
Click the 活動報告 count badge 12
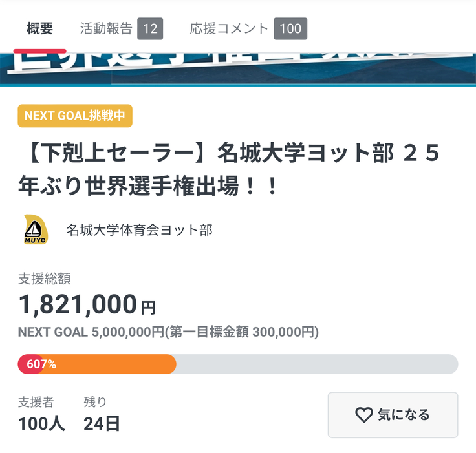point(151,29)
